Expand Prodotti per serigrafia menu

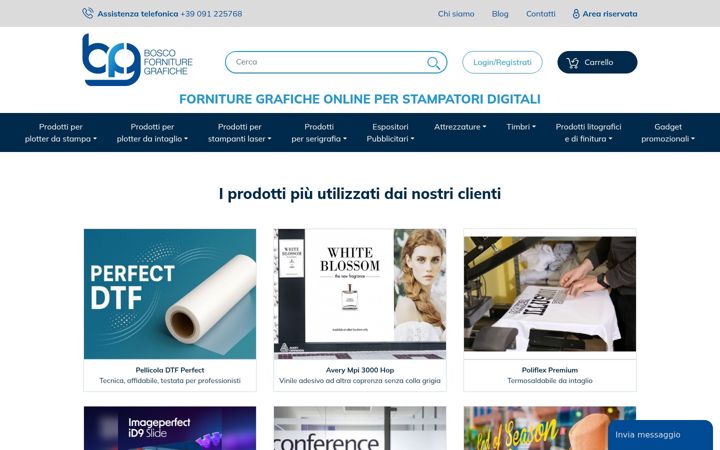[319, 133]
